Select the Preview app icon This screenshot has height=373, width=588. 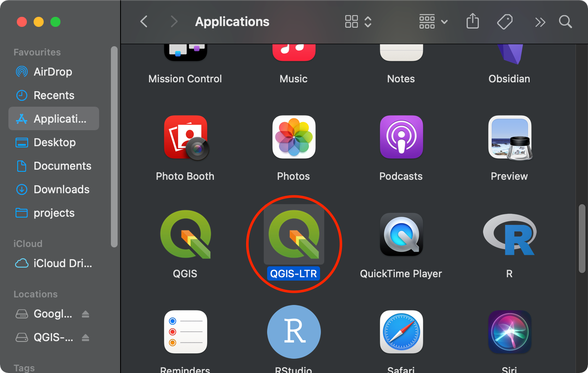tap(510, 138)
